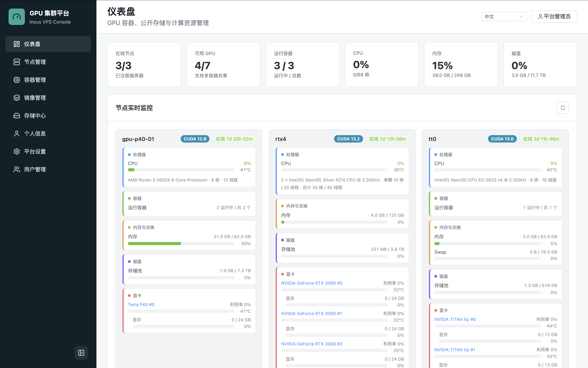The image size is (588, 368).
Task: Click the CUDA 13.0 badge
Action: pyautogui.click(x=502, y=139)
